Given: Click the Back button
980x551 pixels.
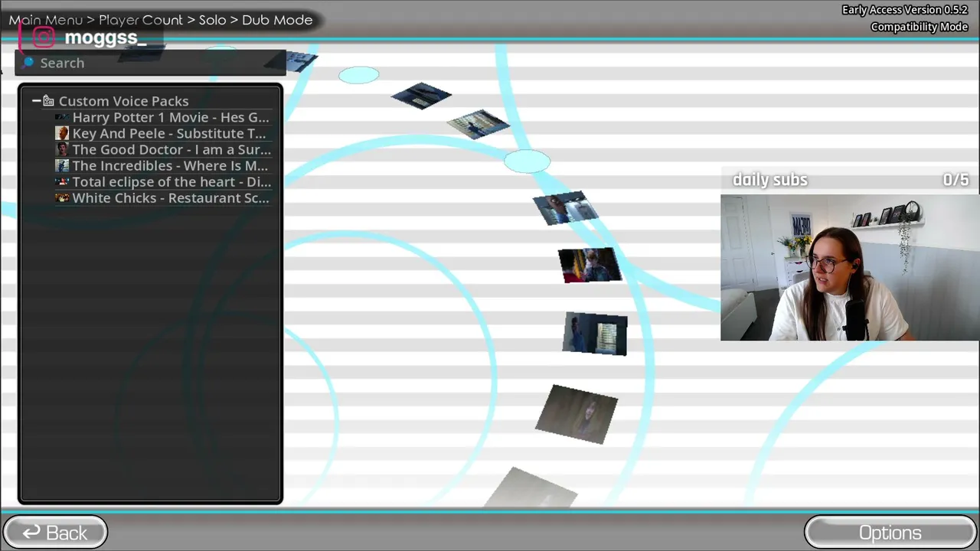Looking at the screenshot, I should [55, 533].
